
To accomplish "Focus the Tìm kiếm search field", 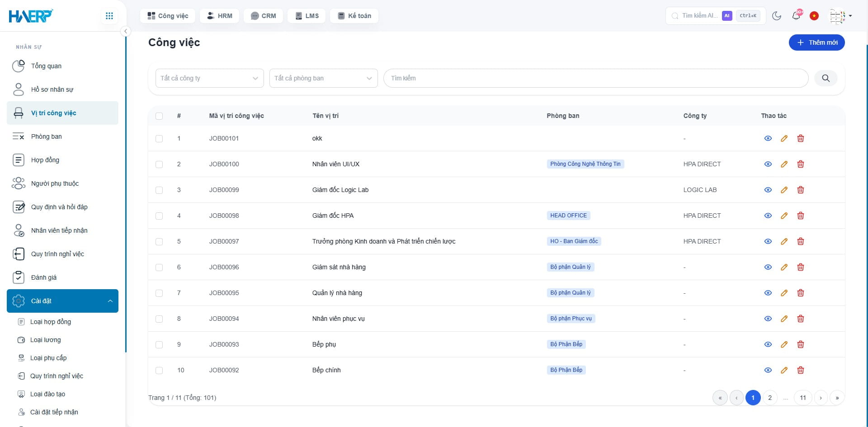I will tap(595, 78).
